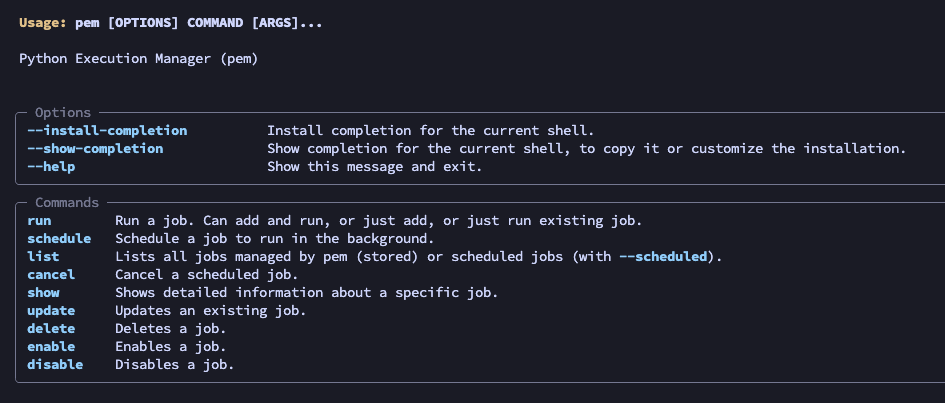Click the Usage label at top
Viewport: 945px width, 403px height.
coord(43,23)
